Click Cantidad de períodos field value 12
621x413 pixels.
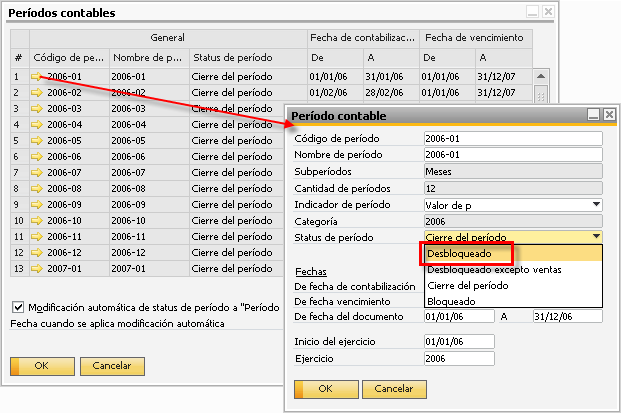tap(513, 188)
